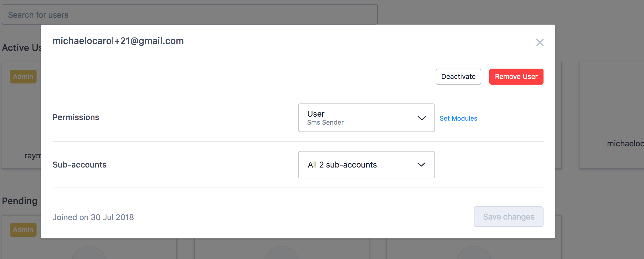Open the Set Modules link
Viewport: 644px width, 259px height.
458,118
